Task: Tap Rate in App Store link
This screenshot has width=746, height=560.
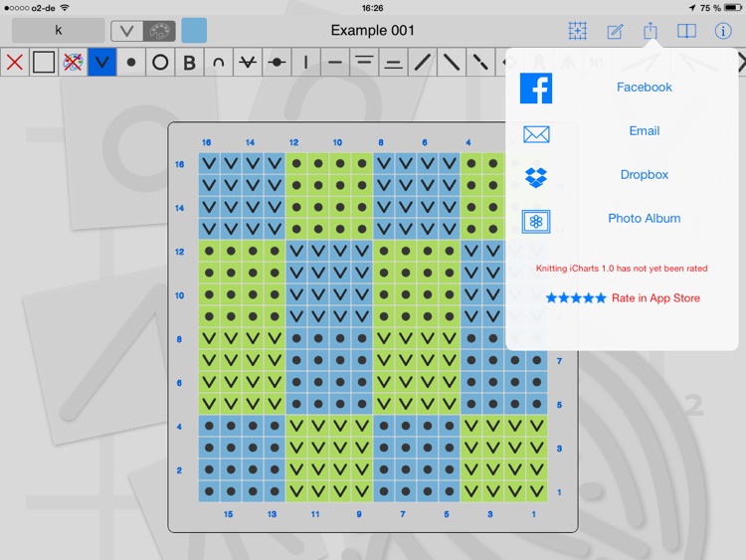Action: (x=655, y=298)
